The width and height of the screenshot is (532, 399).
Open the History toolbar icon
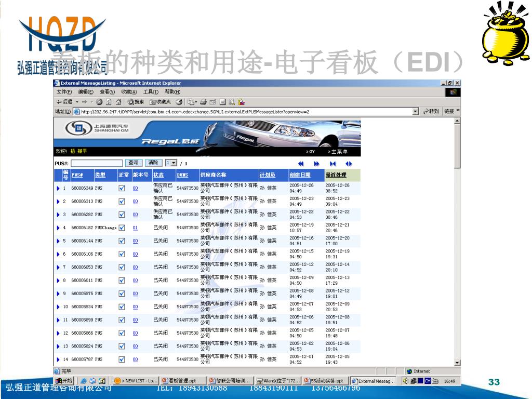coord(179,102)
